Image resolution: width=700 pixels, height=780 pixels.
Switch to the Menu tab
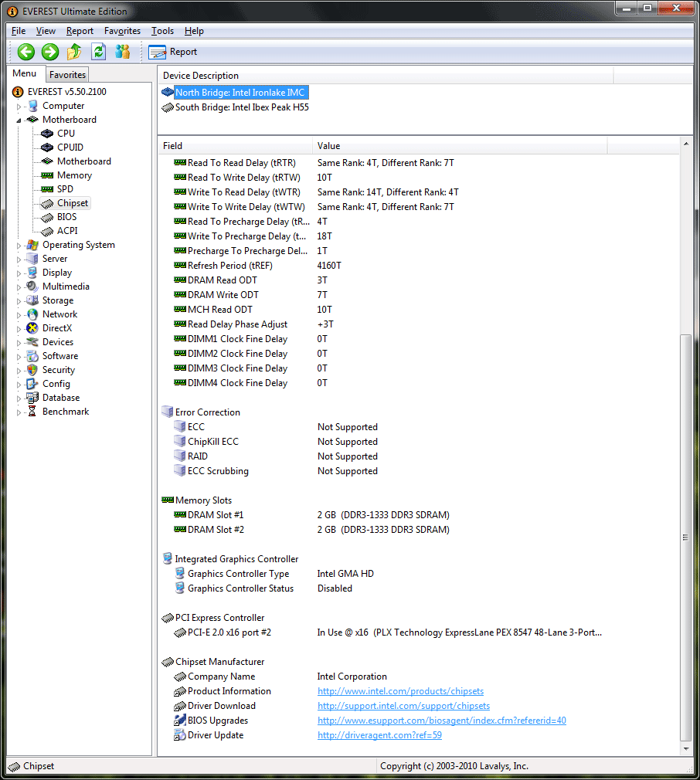pos(25,73)
